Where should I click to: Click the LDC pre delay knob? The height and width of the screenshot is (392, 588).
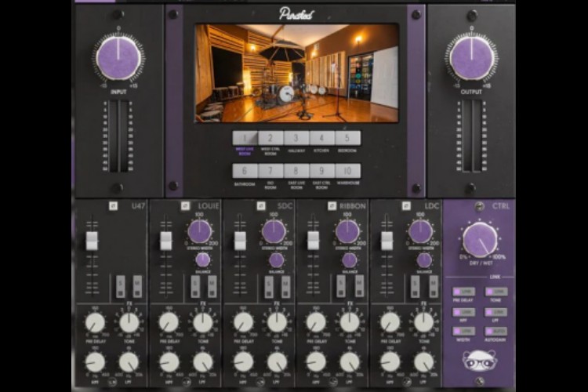(x=390, y=322)
